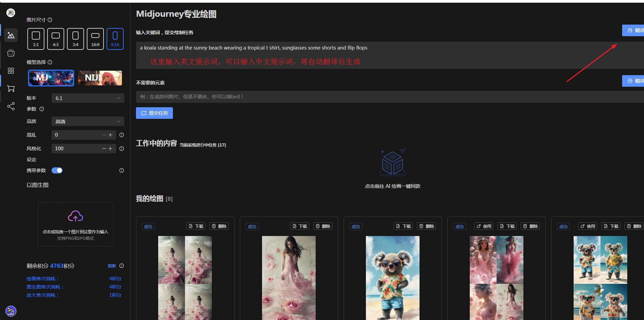Click info icon beside 图片尺寸
This screenshot has width=644, height=320.
(x=50, y=20)
